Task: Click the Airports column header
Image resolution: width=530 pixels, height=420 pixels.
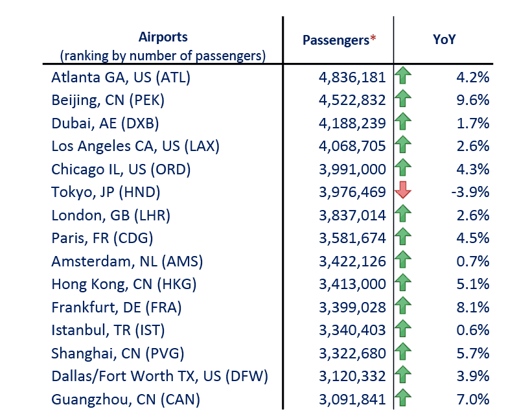Action: click(x=163, y=37)
